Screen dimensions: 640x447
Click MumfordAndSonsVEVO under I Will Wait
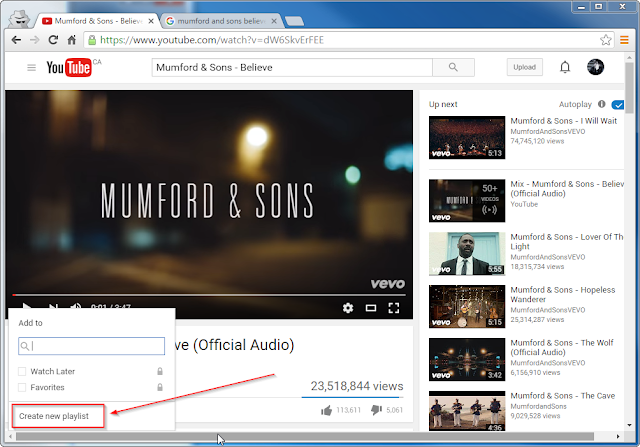coord(548,131)
